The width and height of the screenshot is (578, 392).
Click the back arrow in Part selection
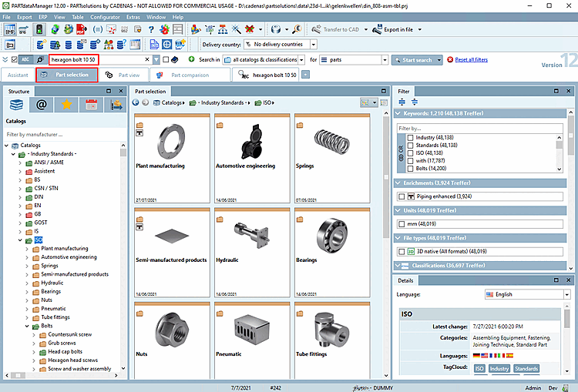pyautogui.click(x=136, y=102)
